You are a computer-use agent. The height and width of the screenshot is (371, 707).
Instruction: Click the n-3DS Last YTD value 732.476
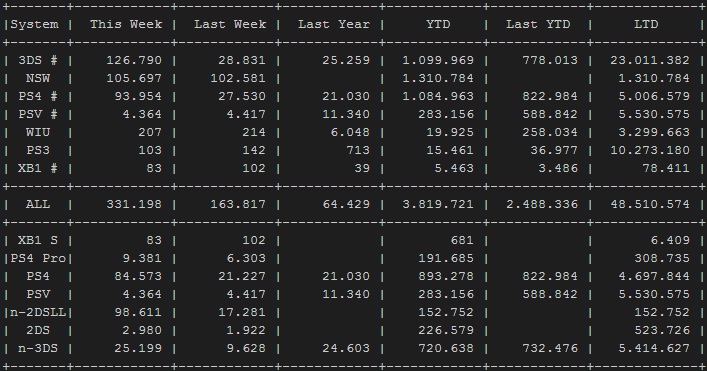[550, 348]
